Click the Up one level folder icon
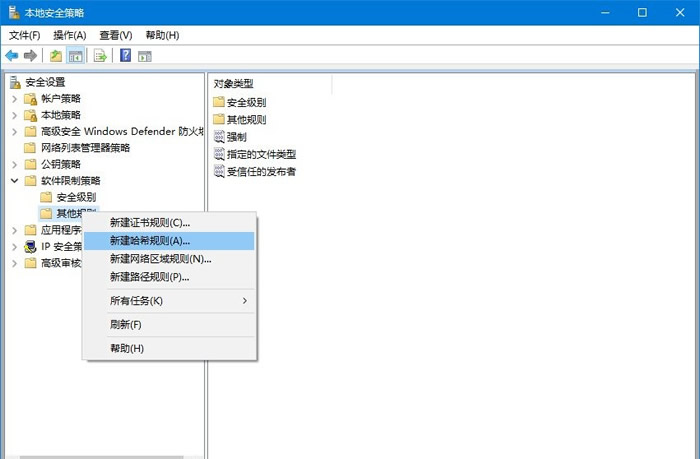 click(x=56, y=56)
